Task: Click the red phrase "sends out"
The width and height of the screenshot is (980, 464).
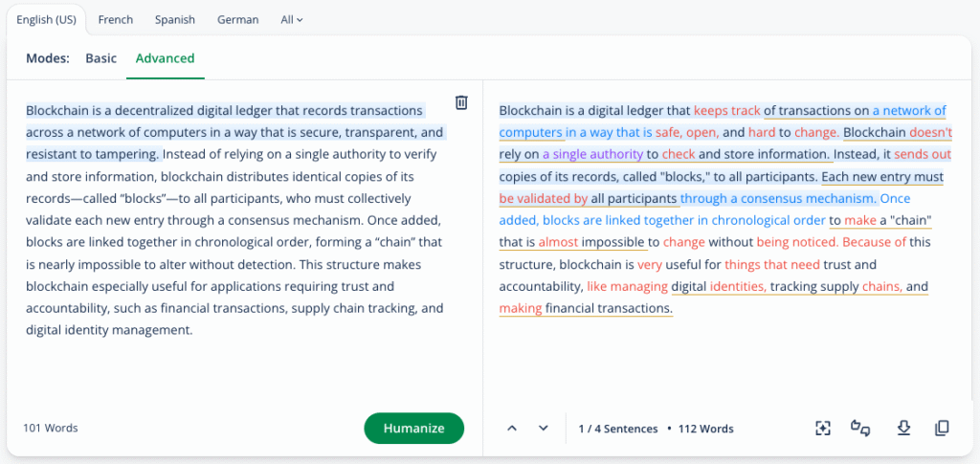Action: [x=923, y=154]
